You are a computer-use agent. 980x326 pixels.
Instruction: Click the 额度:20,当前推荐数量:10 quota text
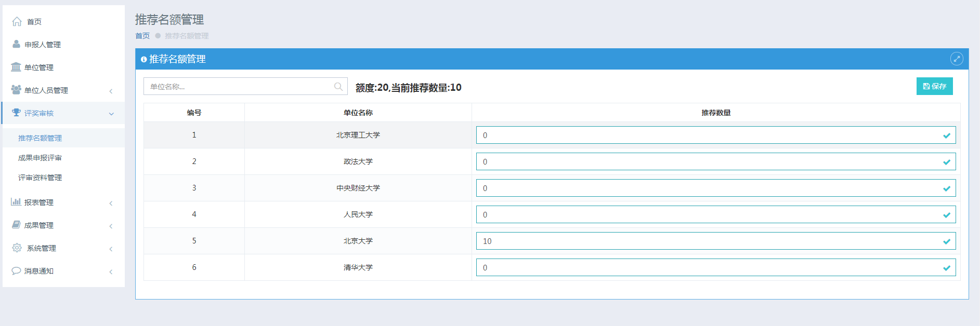click(409, 88)
